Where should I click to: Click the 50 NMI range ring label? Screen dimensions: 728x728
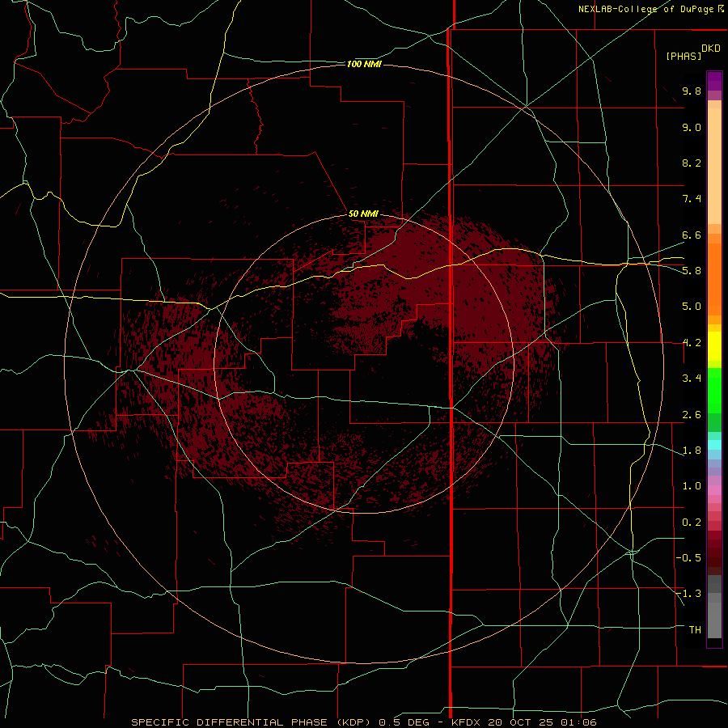click(363, 214)
